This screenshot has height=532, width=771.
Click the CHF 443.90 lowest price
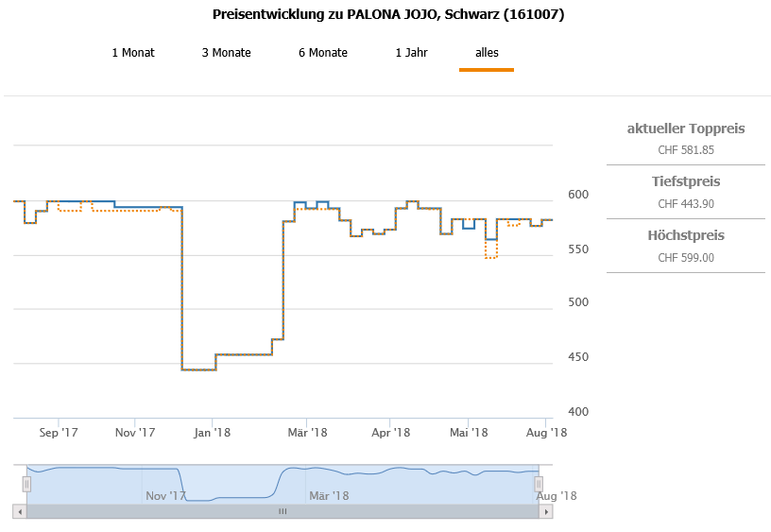[686, 203]
